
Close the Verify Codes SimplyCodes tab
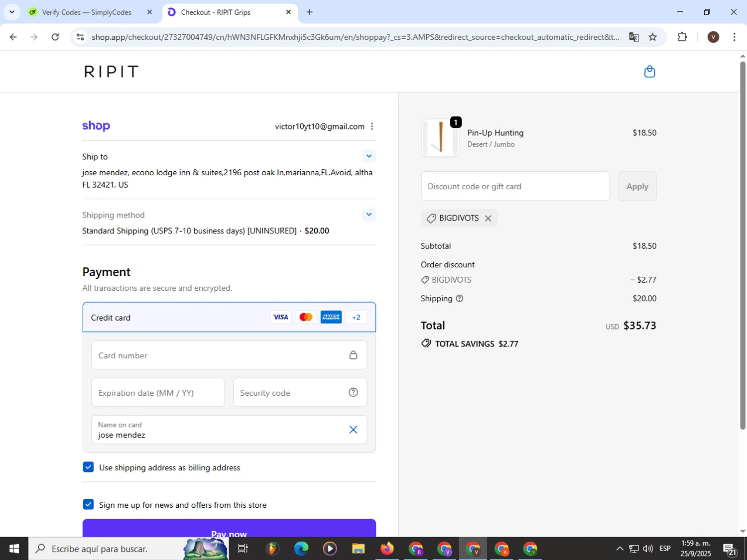[149, 12]
